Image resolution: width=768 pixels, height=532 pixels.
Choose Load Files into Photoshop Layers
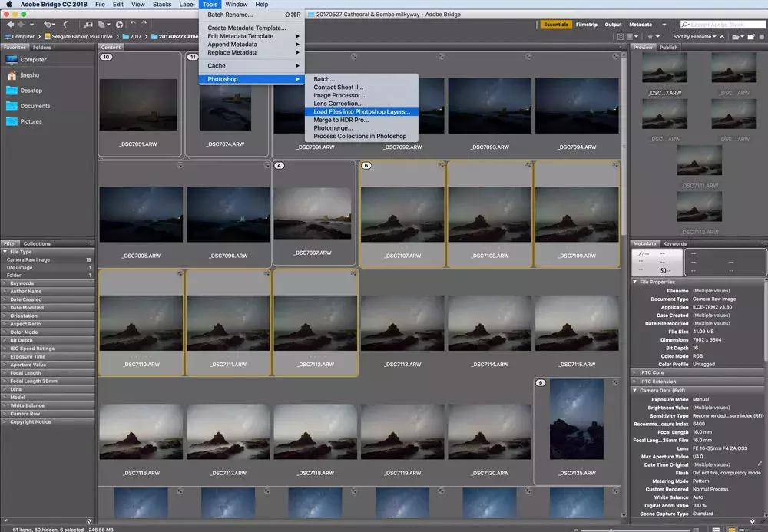pyautogui.click(x=362, y=111)
